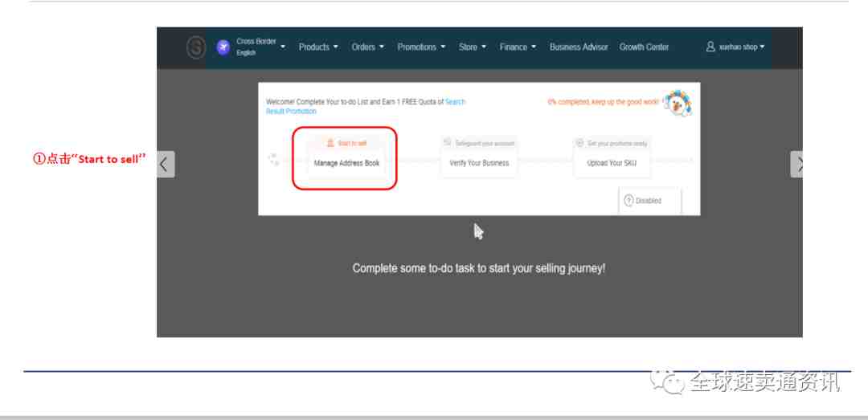Click the seller center S logo
Image resolution: width=868 pixels, height=420 pixels.
[196, 47]
